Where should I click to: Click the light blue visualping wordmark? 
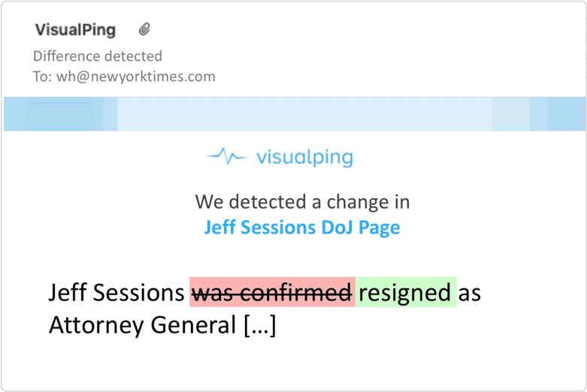click(x=304, y=158)
